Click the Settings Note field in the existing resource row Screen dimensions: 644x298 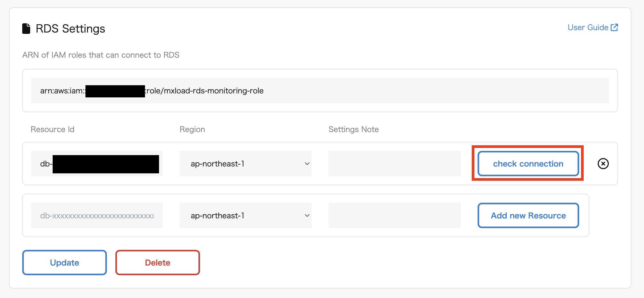394,164
